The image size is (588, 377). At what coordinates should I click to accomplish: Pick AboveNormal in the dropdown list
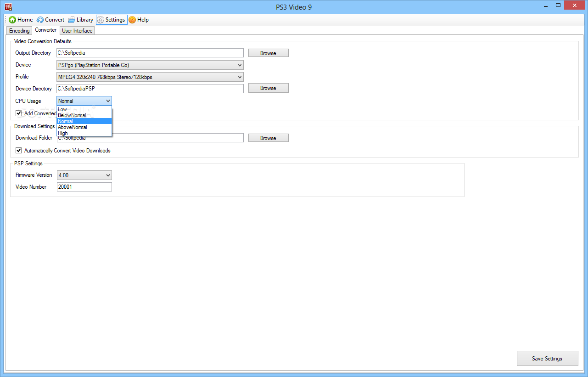point(84,127)
